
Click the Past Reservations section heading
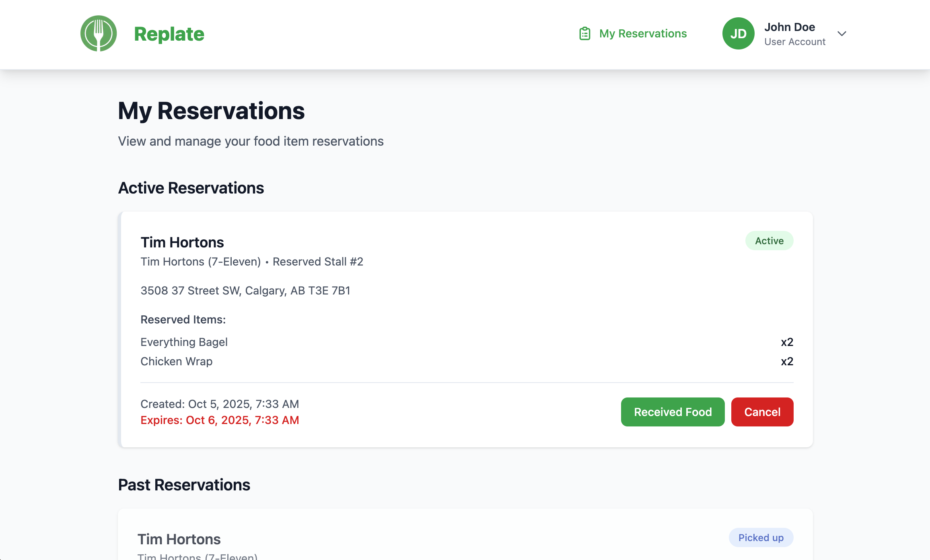[184, 485]
